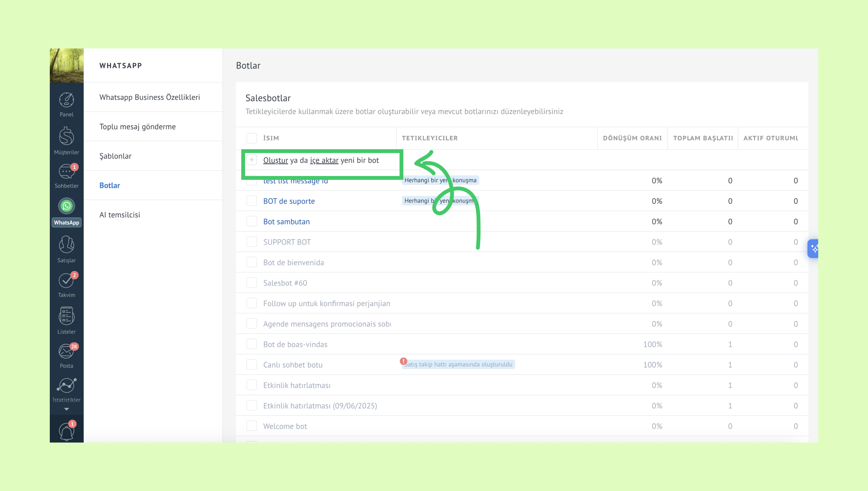Open Satışlar sales icon
868x491 pixels.
[x=66, y=245]
